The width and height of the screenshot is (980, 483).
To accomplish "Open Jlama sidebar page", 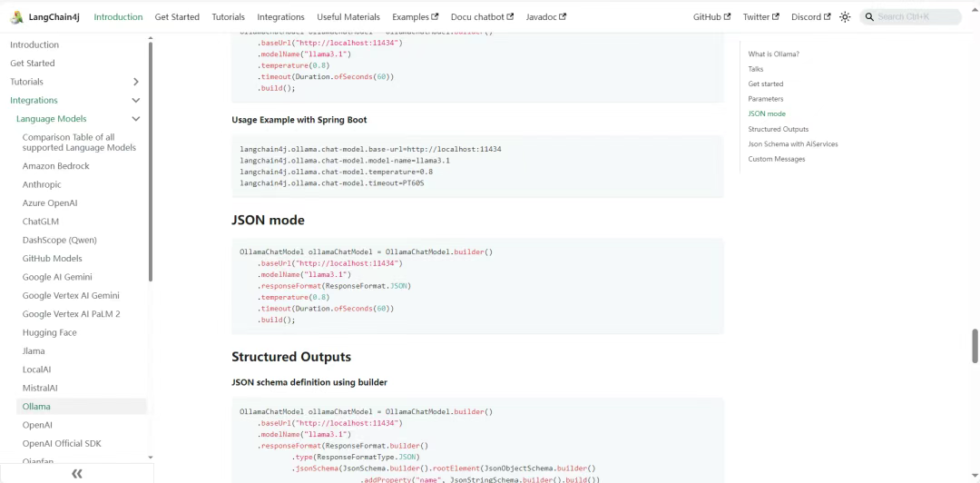I will coord(32,351).
